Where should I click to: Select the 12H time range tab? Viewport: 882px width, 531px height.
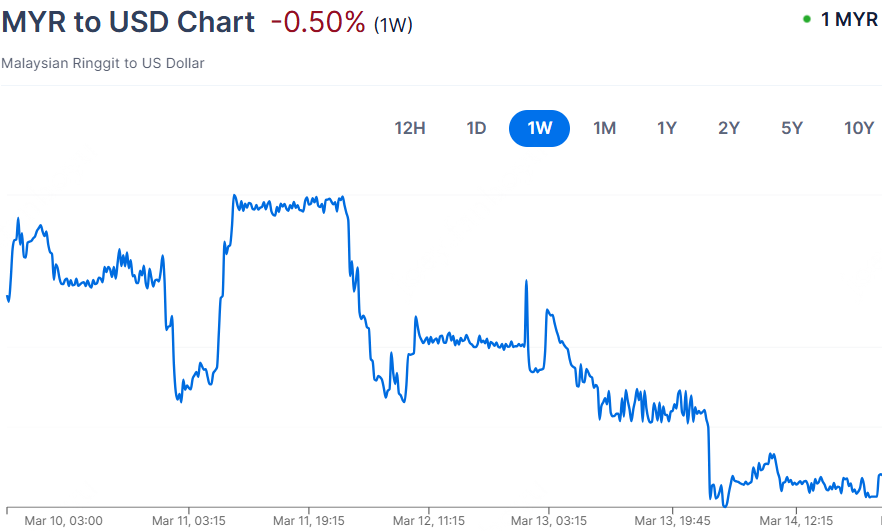[410, 128]
